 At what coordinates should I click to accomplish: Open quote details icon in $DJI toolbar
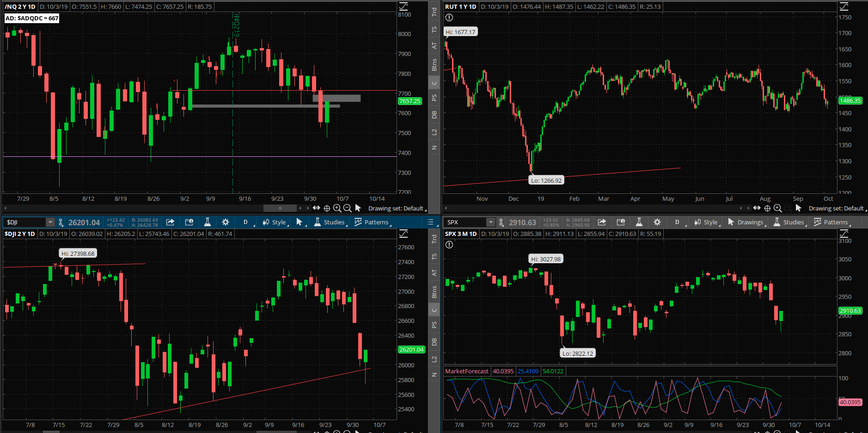(x=189, y=223)
